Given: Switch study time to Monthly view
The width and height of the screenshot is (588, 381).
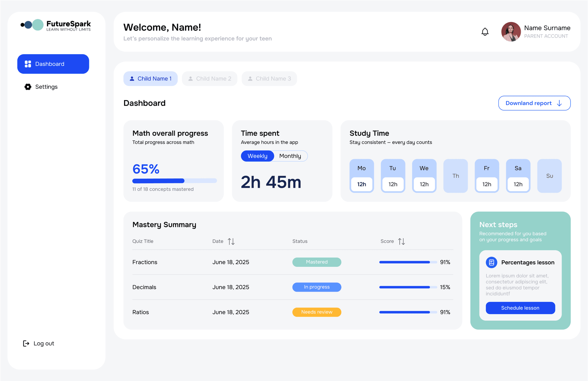Looking at the screenshot, I should click(x=290, y=156).
